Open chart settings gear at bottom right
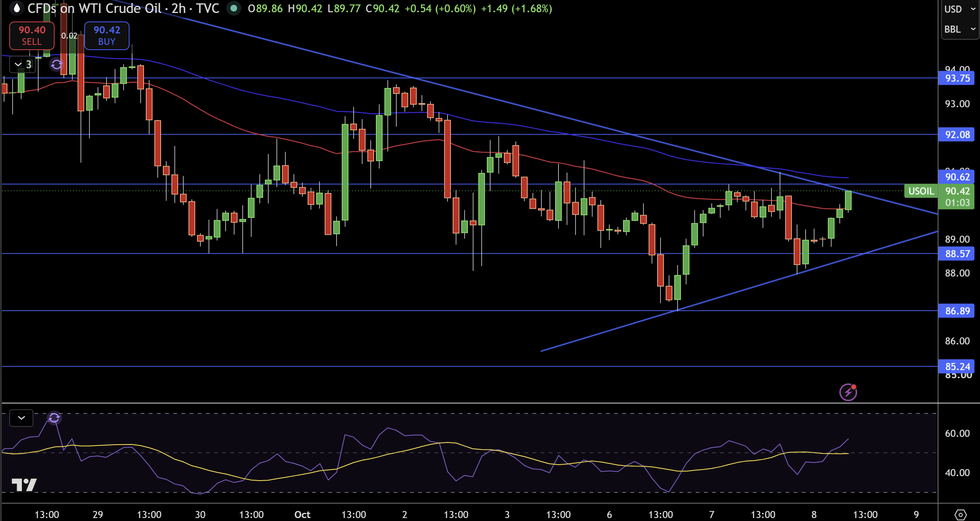 [x=960, y=515]
